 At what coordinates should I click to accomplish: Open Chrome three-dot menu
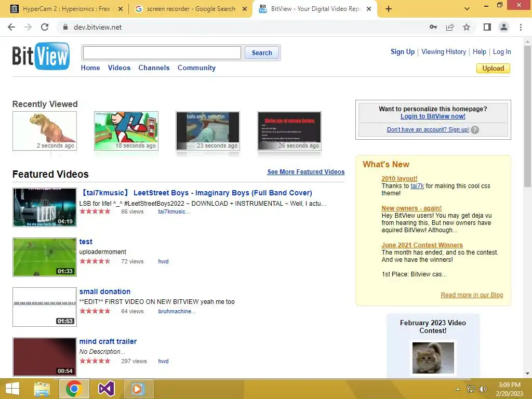521,27
